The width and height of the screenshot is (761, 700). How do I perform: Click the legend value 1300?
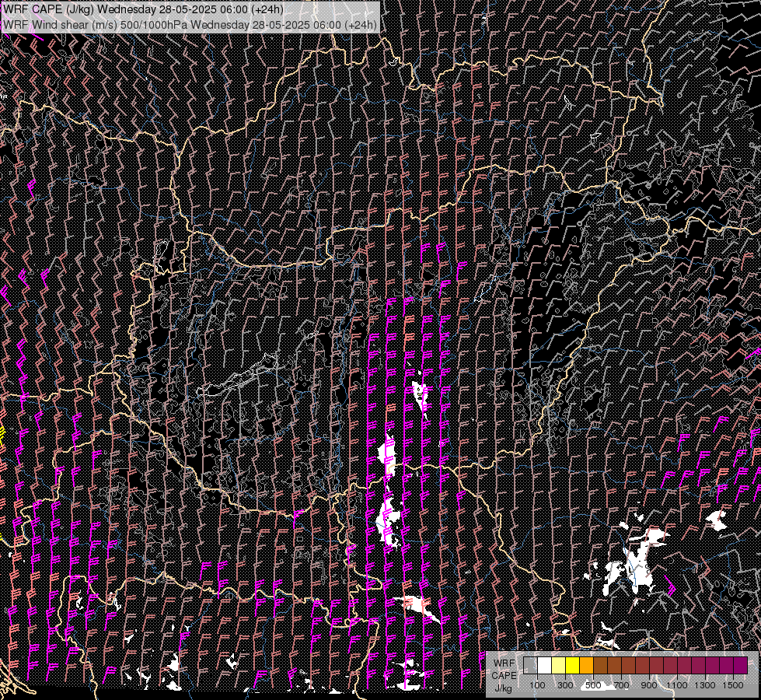coord(705,685)
